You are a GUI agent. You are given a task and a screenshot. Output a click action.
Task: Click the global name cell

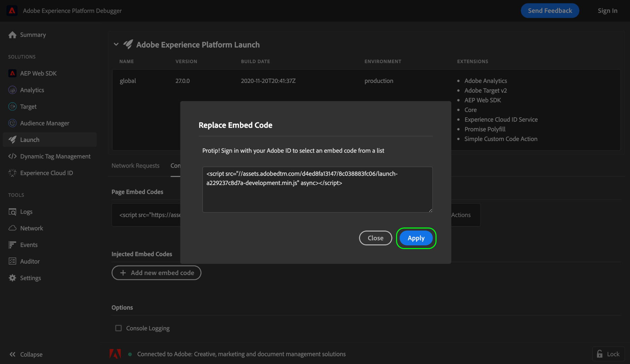(x=128, y=81)
